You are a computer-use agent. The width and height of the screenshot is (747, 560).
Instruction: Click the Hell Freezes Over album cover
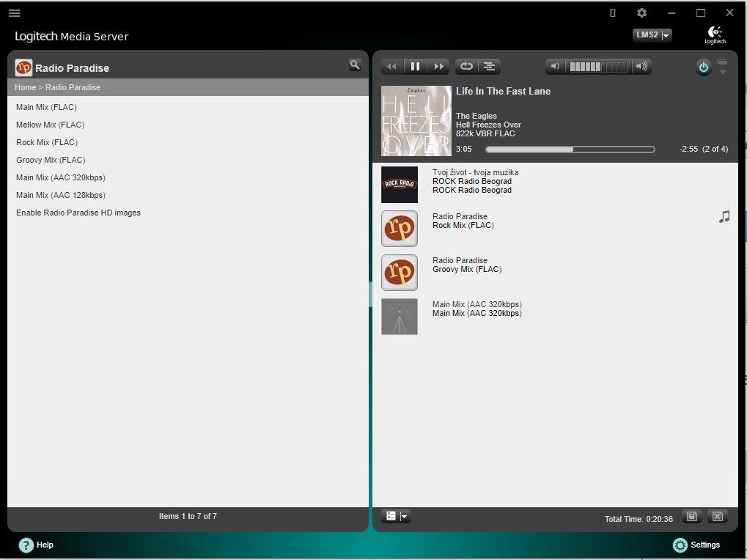pyautogui.click(x=416, y=121)
